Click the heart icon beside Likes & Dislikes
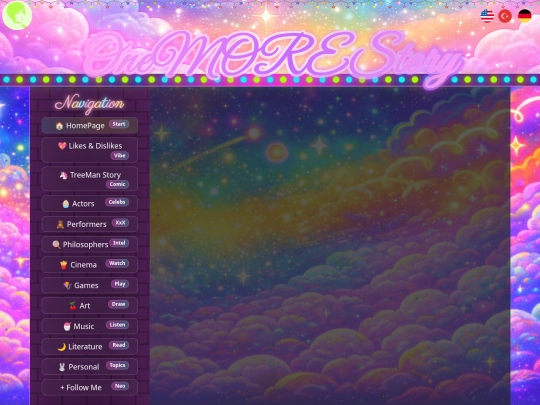 tap(62, 146)
